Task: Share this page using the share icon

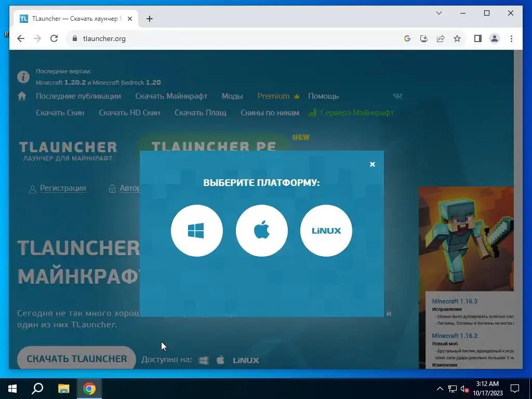Action: (x=441, y=38)
